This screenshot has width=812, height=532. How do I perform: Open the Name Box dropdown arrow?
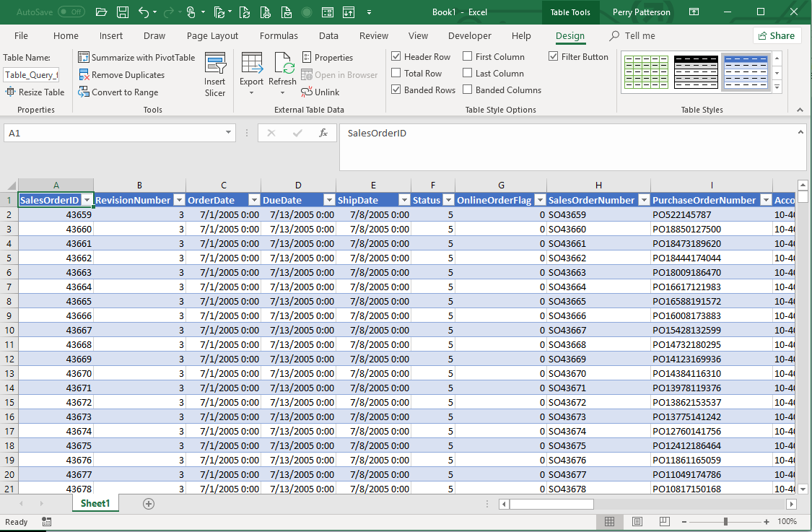coord(229,133)
